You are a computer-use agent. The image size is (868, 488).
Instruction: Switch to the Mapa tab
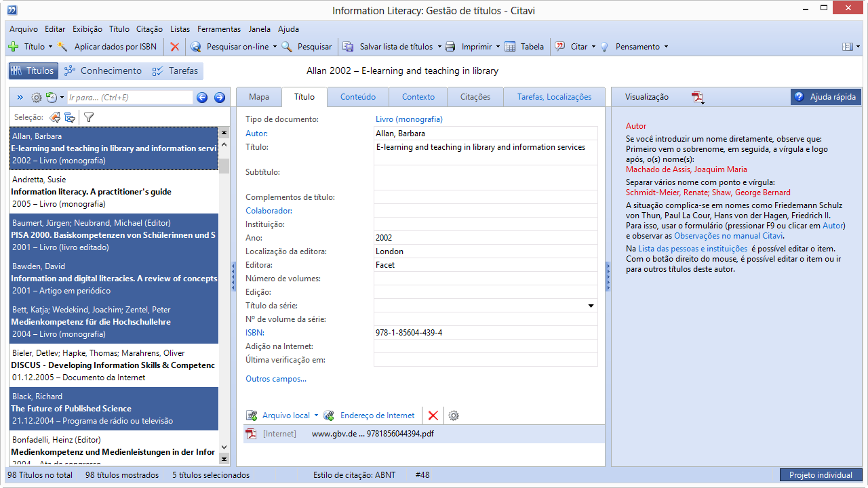[259, 97]
